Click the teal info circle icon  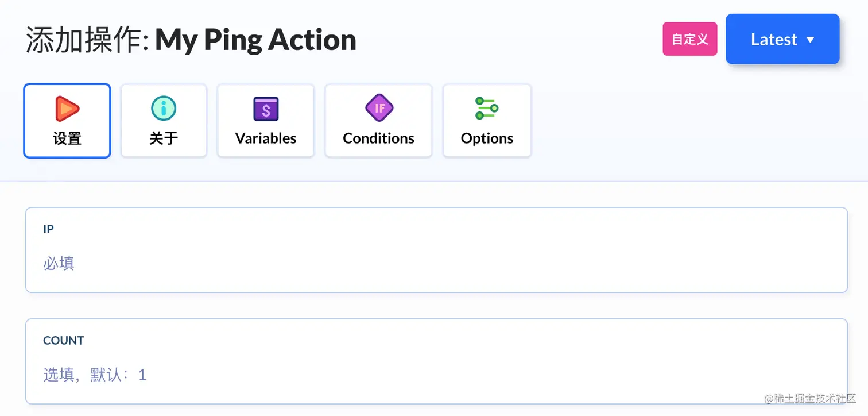pyautogui.click(x=164, y=108)
